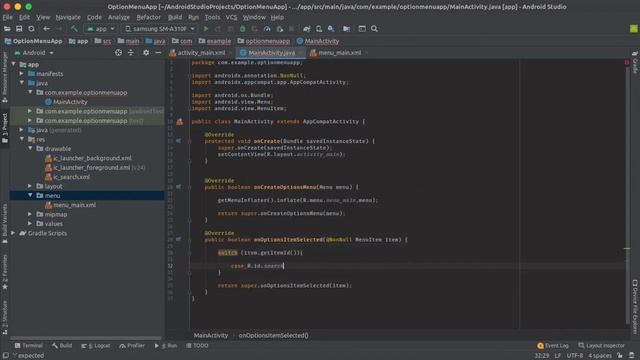Run the app with green play icon

(x=206, y=29)
